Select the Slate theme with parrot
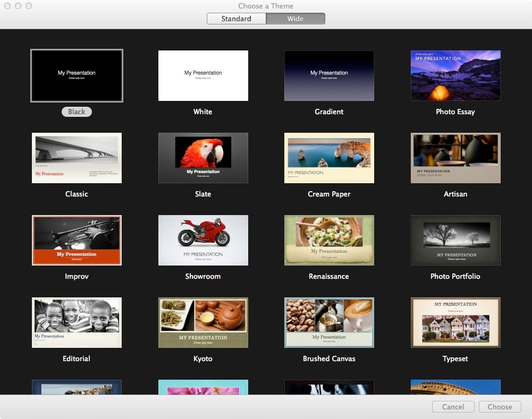This screenshot has width=532, height=419. click(203, 158)
